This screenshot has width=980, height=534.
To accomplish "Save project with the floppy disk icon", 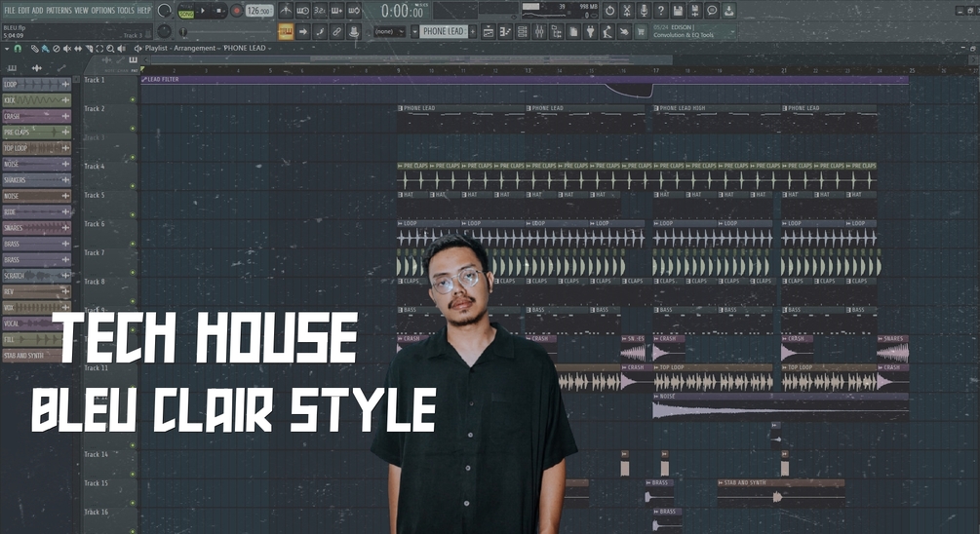I will pyautogui.click(x=678, y=11).
